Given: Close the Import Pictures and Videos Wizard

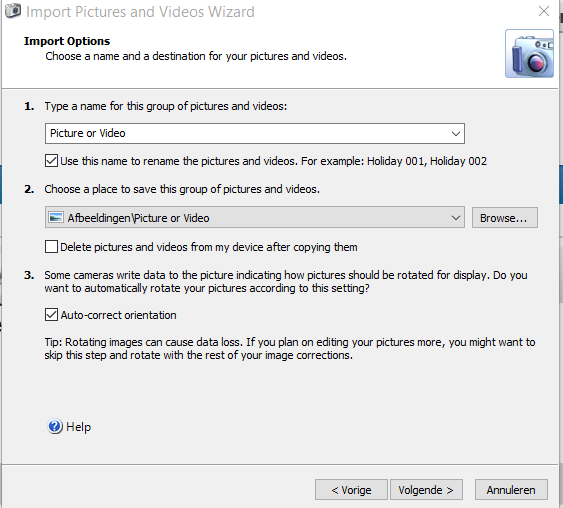Looking at the screenshot, I should click(544, 11).
